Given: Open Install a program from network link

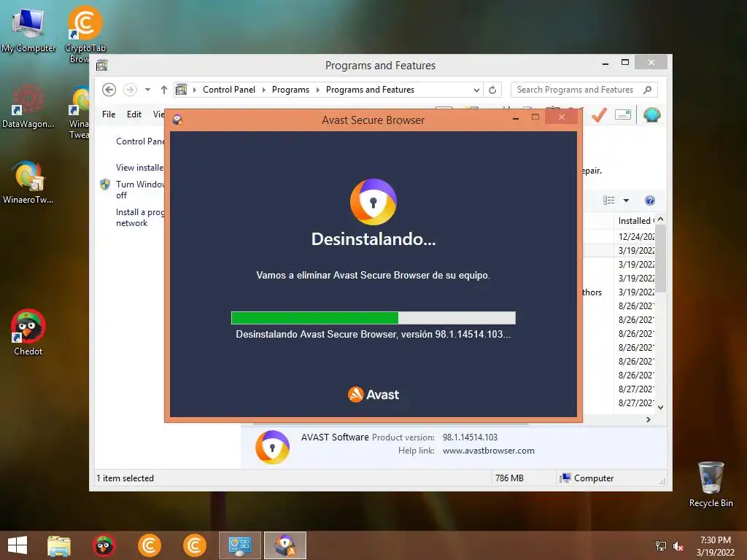Looking at the screenshot, I should 140,217.
